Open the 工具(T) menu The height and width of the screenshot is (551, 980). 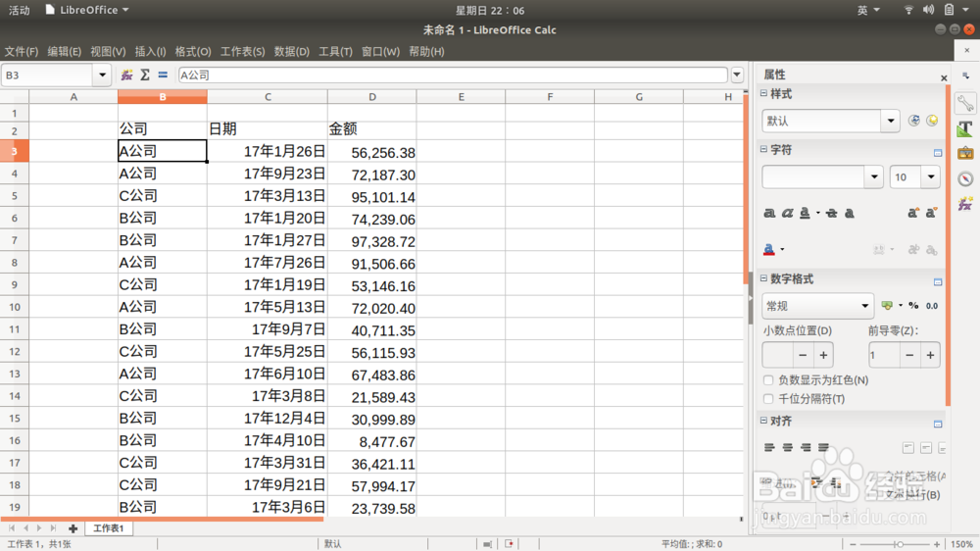point(335,51)
